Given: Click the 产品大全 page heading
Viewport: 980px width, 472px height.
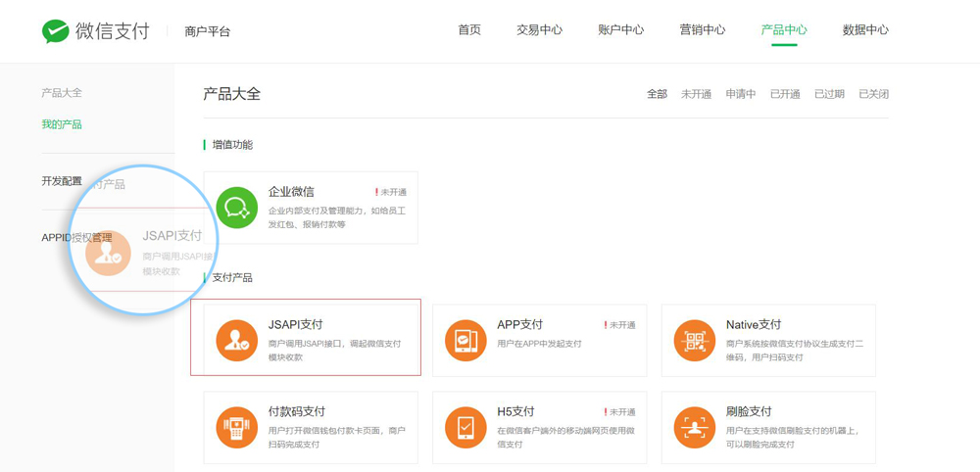Looking at the screenshot, I should pos(232,94).
